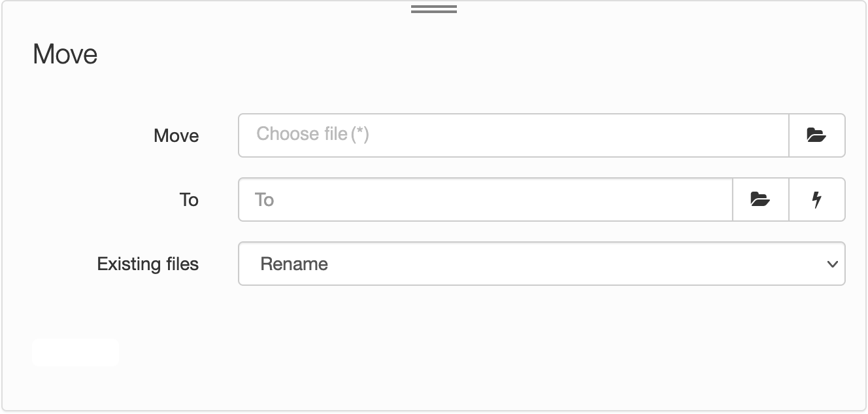868x414 pixels.
Task: Select the Rename option text
Action: click(x=294, y=264)
